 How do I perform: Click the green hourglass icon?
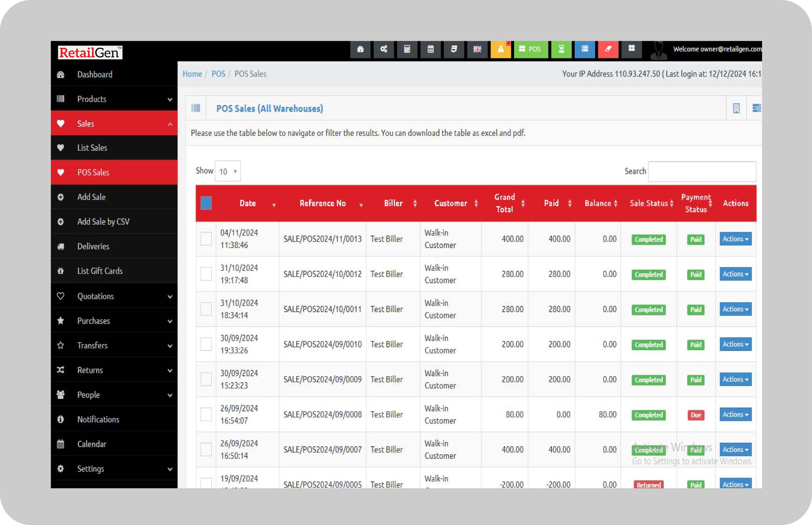561,49
